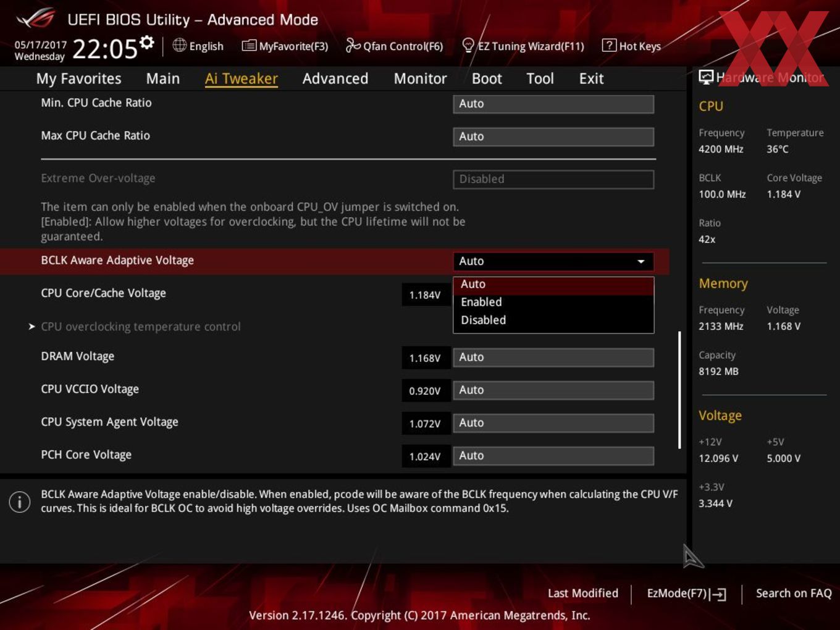Click the Hardware Monitor screen icon
Screen dimensions: 840x630
pyautogui.click(x=706, y=77)
